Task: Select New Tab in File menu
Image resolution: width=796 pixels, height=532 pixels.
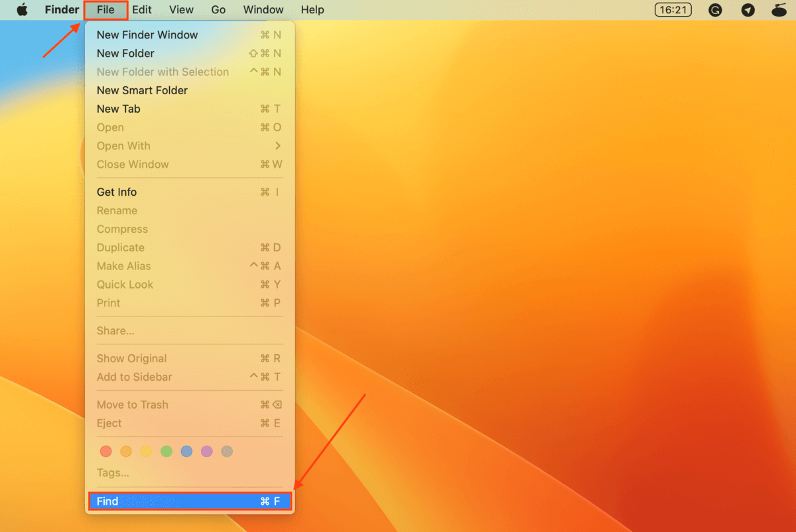Action: pyautogui.click(x=119, y=109)
